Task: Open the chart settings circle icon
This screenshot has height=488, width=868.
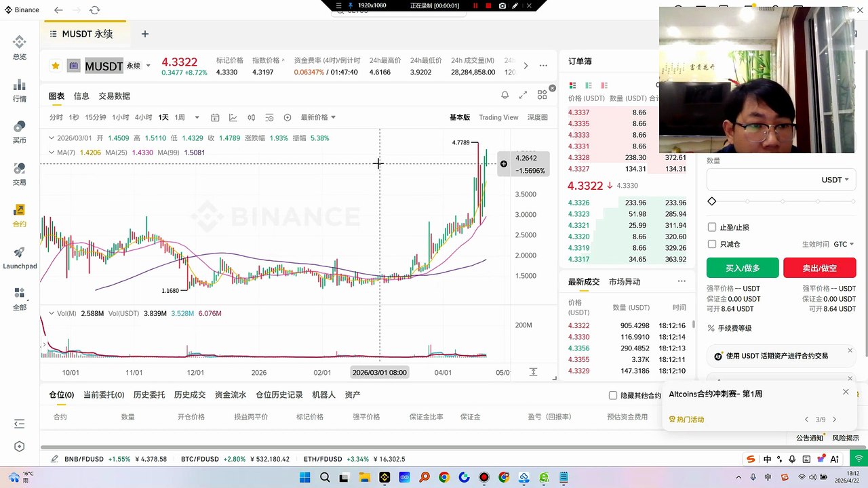Action: [x=288, y=117]
